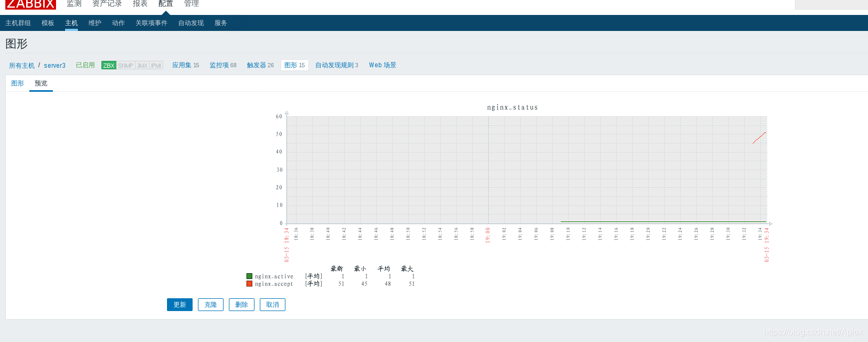Go to 服务 submenu

pyautogui.click(x=221, y=23)
